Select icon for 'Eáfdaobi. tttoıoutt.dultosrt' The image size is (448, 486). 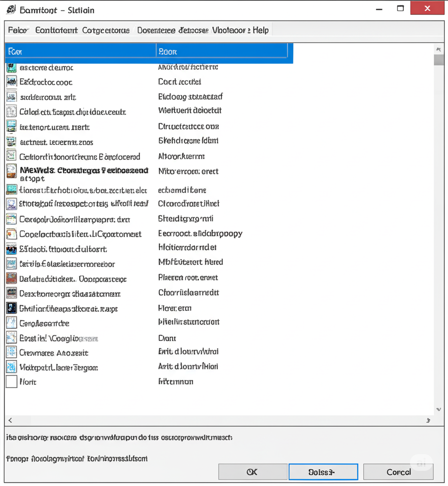click(11, 249)
